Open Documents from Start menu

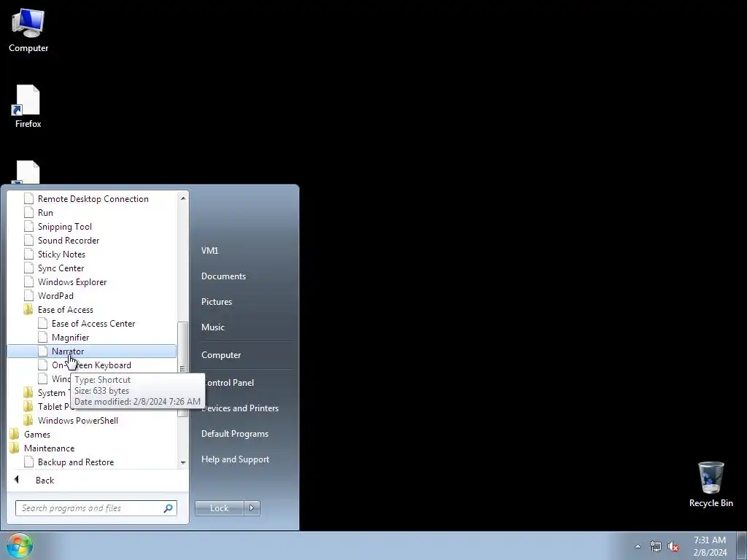[x=223, y=276]
